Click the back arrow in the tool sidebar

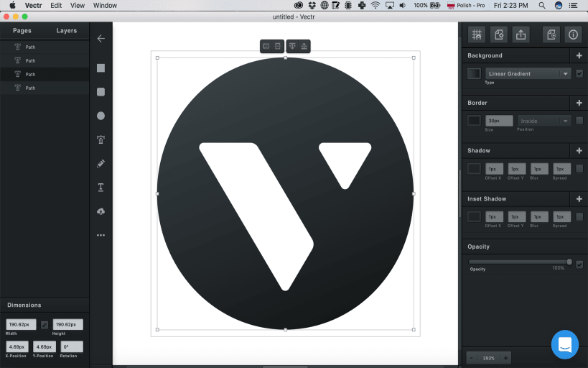tap(101, 38)
